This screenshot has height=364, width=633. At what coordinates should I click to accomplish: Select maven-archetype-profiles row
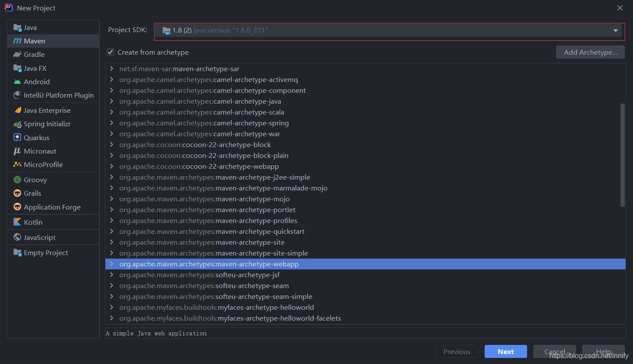click(x=365, y=220)
